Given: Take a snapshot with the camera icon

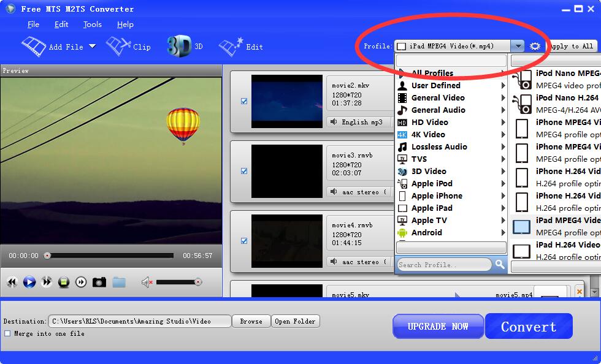Looking at the screenshot, I should [99, 282].
